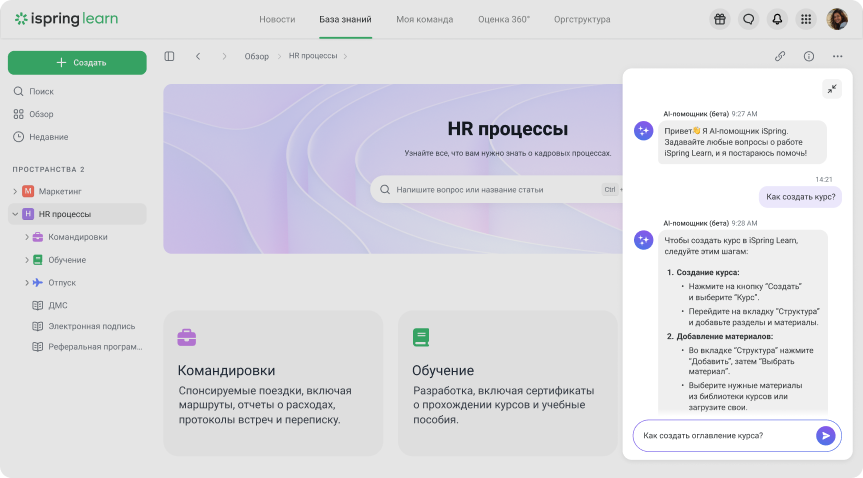Image resolution: width=863 pixels, height=478 pixels.
Task: Click the briefcase icon on Командировки card
Action: tap(187, 337)
